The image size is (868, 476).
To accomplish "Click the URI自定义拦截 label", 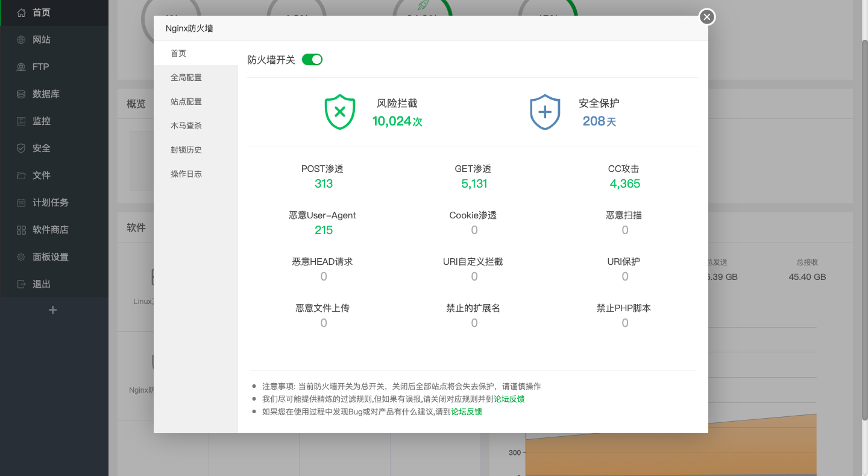I will click(473, 262).
